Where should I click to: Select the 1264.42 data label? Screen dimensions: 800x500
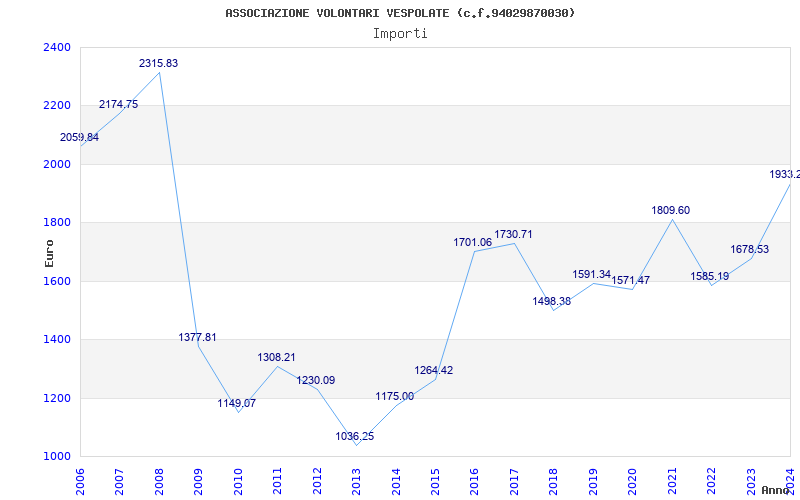click(434, 370)
